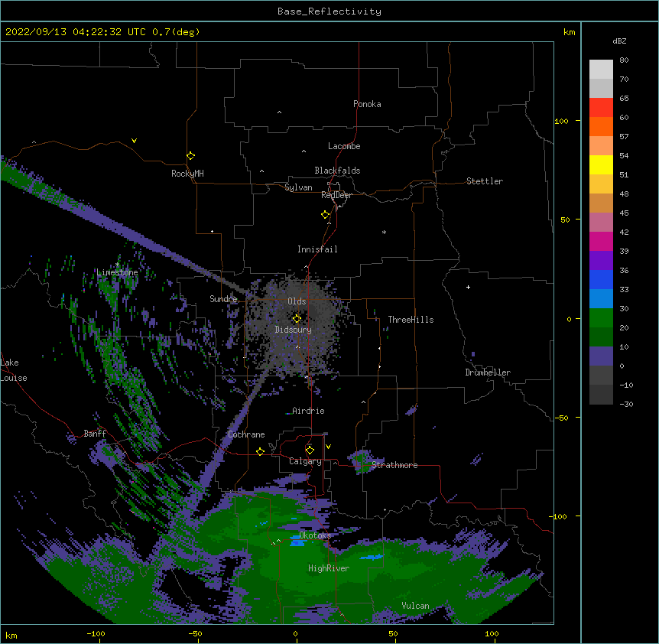Click the Strathmore label
The height and width of the screenshot is (644, 659).
click(x=394, y=465)
